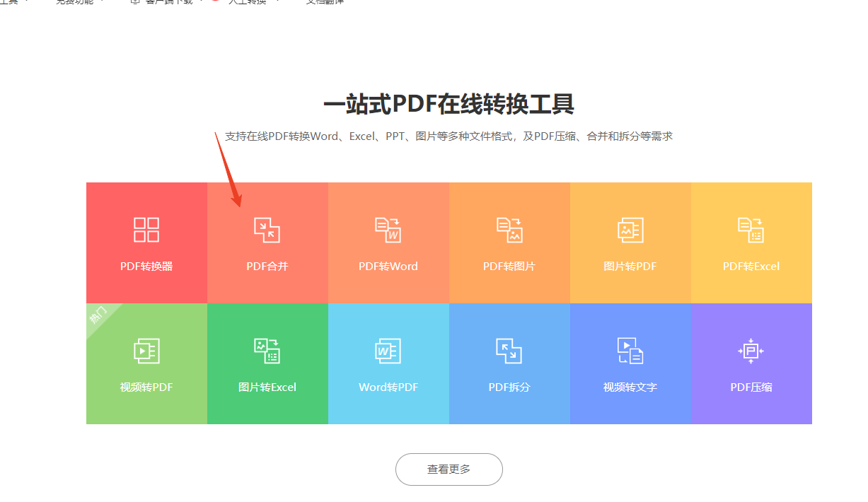Launch the 图片转PDF tool icon

coord(630,230)
